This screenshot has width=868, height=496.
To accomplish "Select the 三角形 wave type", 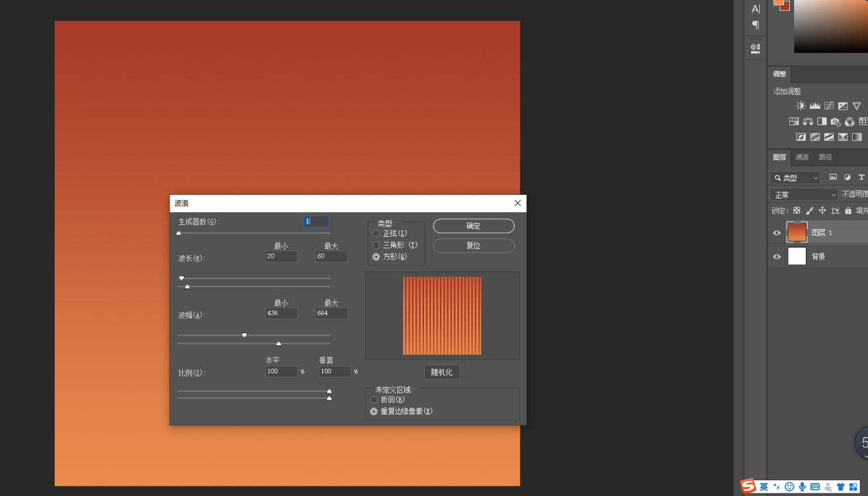I will [x=376, y=245].
